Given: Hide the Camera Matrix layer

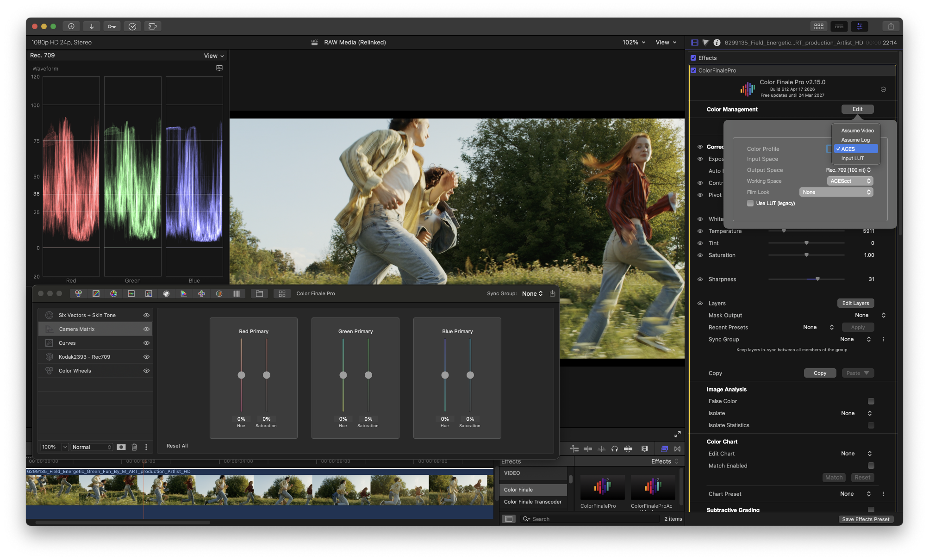Looking at the screenshot, I should point(146,330).
